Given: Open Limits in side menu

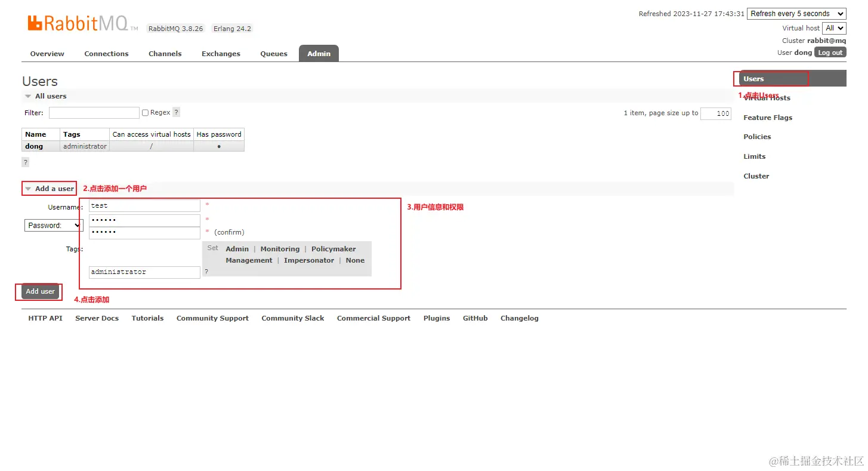Looking at the screenshot, I should (x=754, y=156).
